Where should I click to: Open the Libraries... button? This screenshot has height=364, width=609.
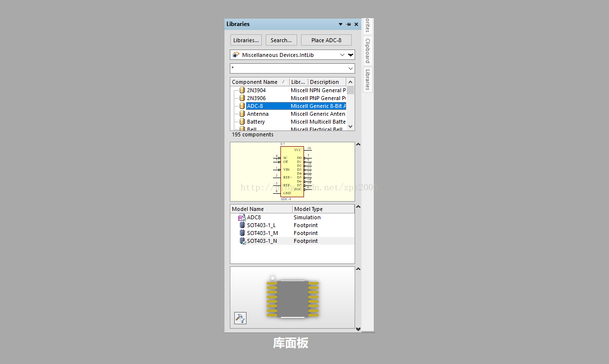[246, 40]
